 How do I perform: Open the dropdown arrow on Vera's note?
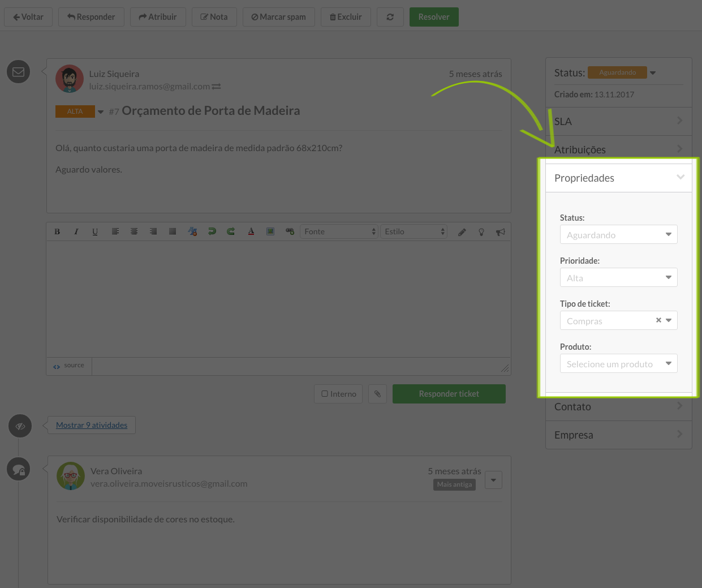tap(493, 480)
